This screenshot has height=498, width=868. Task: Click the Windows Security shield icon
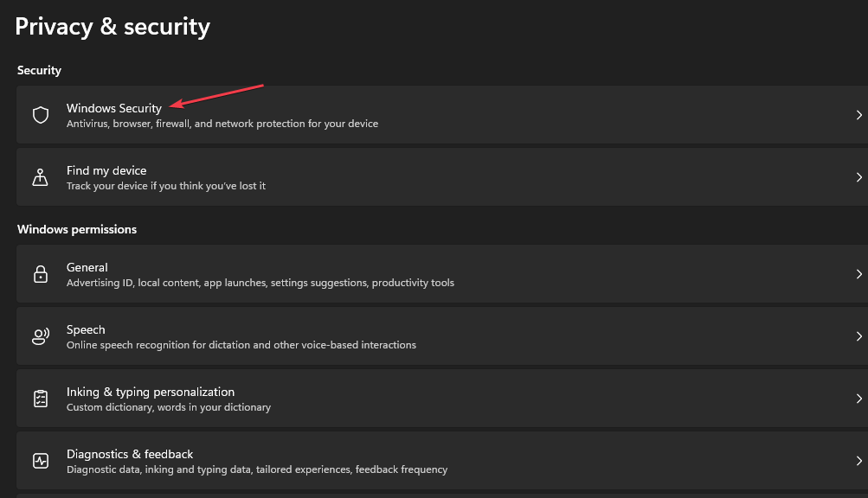pos(40,114)
